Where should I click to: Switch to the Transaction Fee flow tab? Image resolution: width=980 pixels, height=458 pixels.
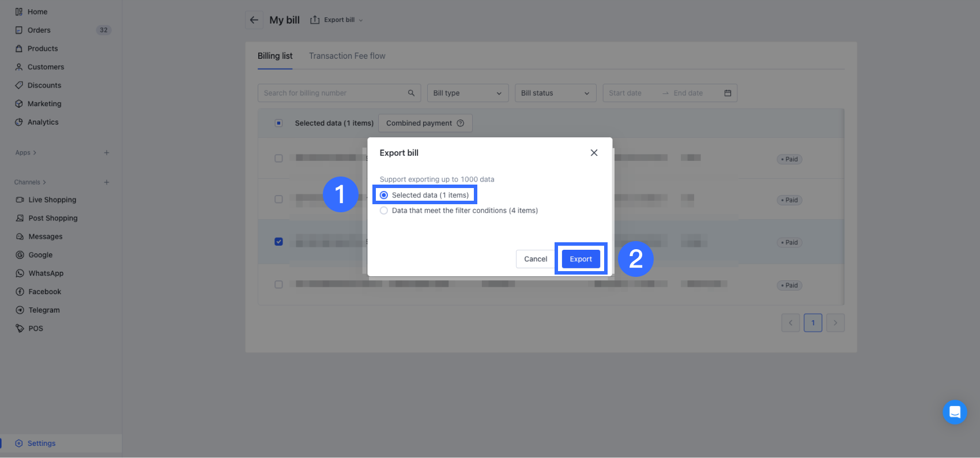347,56
